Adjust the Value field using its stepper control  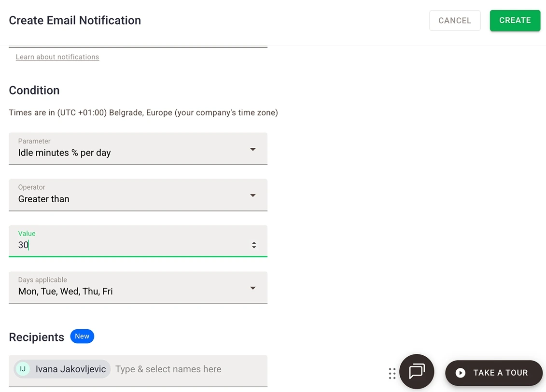click(x=254, y=245)
